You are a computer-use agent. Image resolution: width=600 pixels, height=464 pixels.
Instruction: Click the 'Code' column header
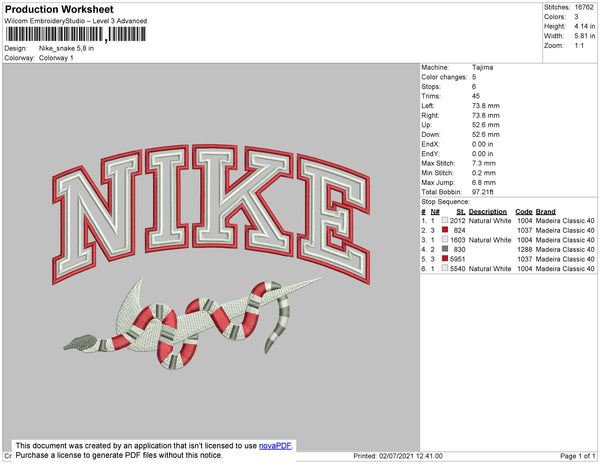[524, 212]
